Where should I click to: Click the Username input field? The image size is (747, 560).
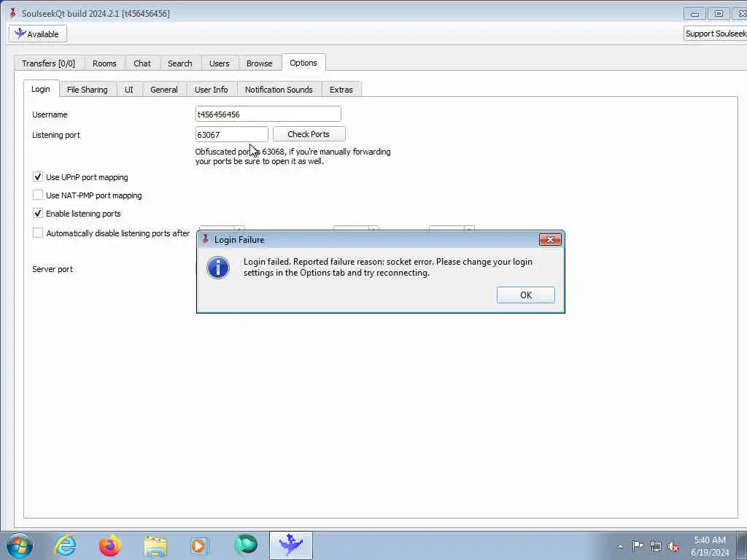[268, 114]
